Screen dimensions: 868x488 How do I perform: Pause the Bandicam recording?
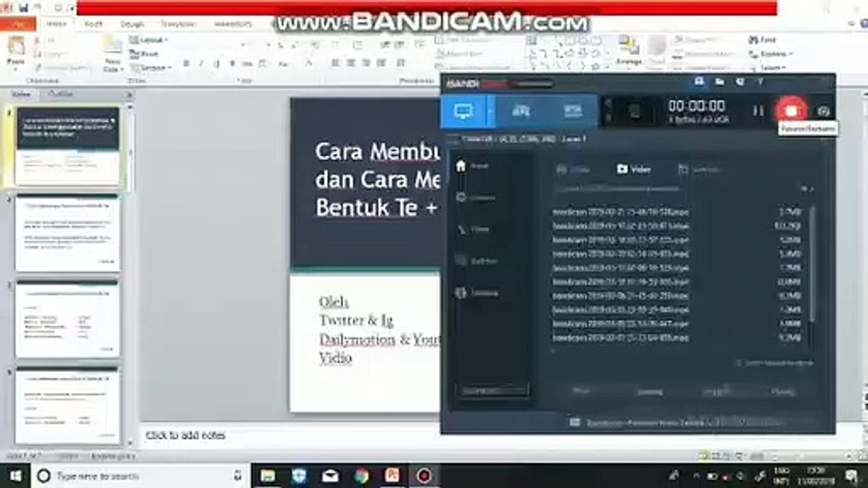758,111
